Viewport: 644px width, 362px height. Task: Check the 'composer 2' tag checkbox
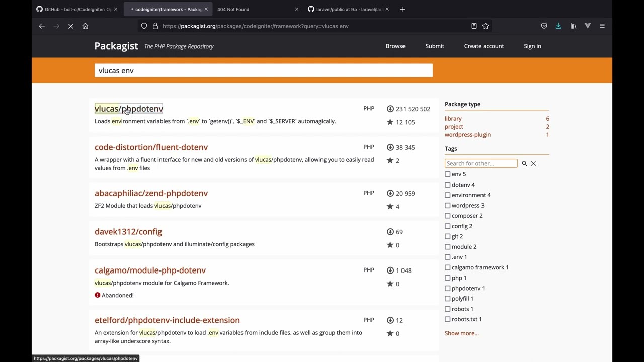[x=448, y=216]
